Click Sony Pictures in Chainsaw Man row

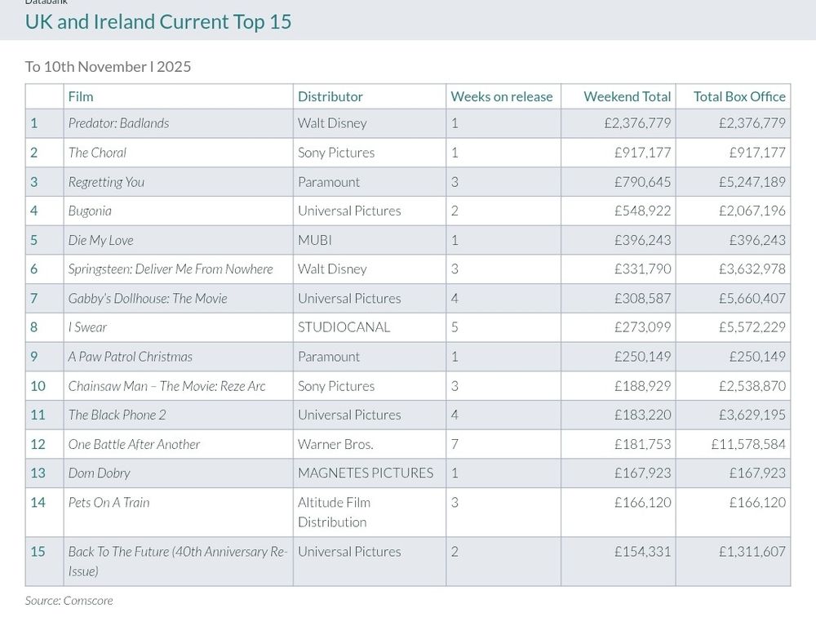pyautogui.click(x=336, y=386)
